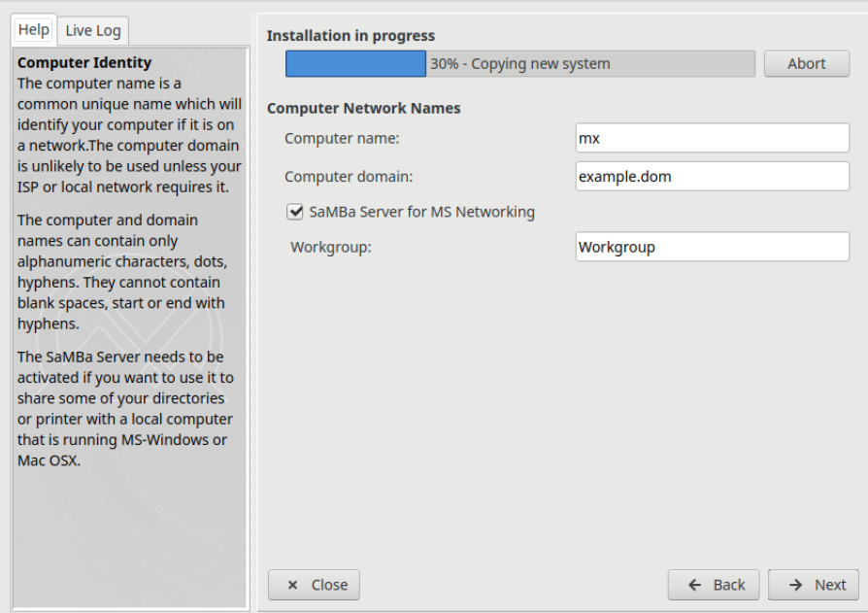Click the 'Installation in progress' heading
This screenshot has height=613, width=868.
tap(351, 35)
